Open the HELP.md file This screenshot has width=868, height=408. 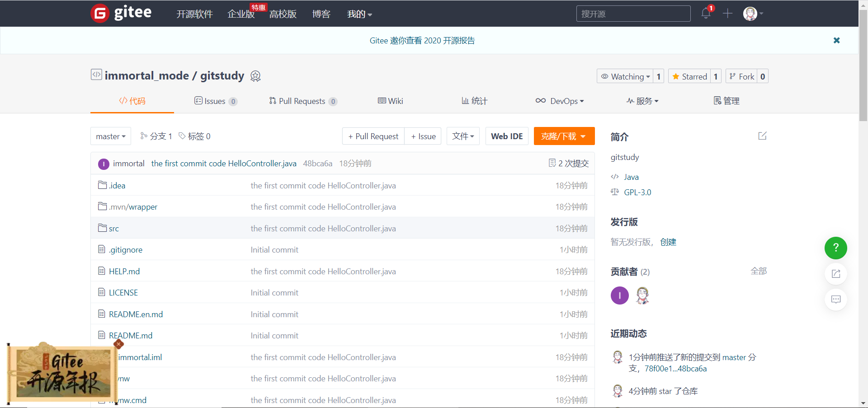(124, 271)
